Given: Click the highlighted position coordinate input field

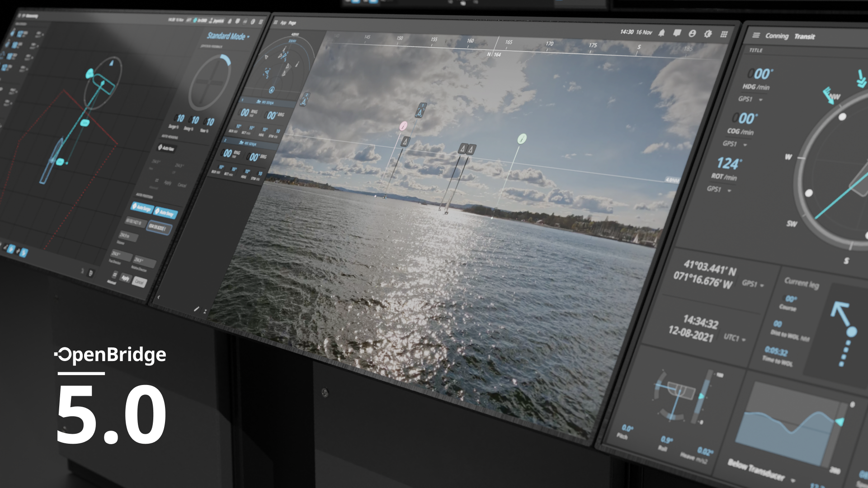Looking at the screenshot, I should [158, 228].
